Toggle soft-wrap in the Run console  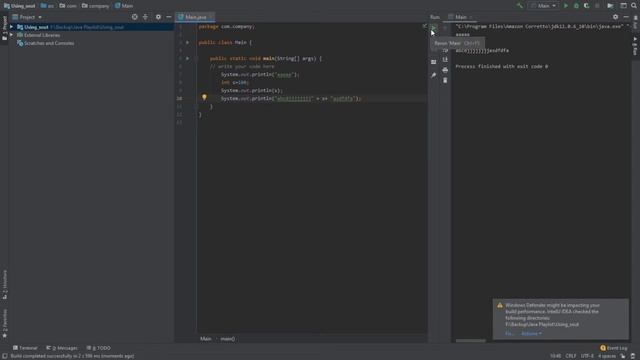(x=445, y=50)
